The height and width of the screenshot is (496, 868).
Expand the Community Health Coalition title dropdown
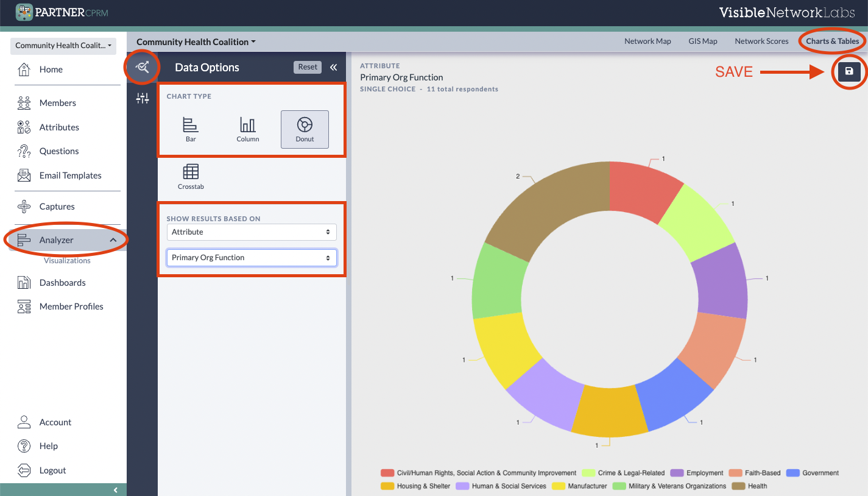pos(196,42)
